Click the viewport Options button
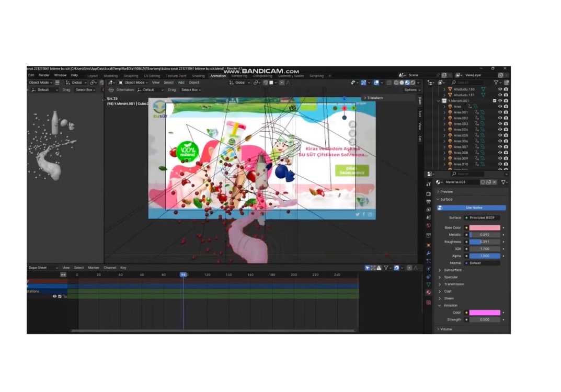This screenshot has height=392, width=561. pyautogui.click(x=412, y=90)
